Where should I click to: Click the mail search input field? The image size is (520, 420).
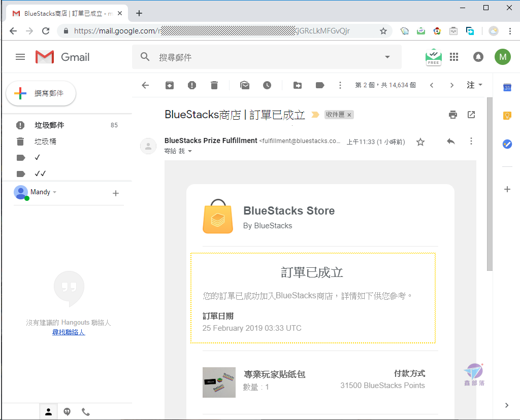[267, 57]
